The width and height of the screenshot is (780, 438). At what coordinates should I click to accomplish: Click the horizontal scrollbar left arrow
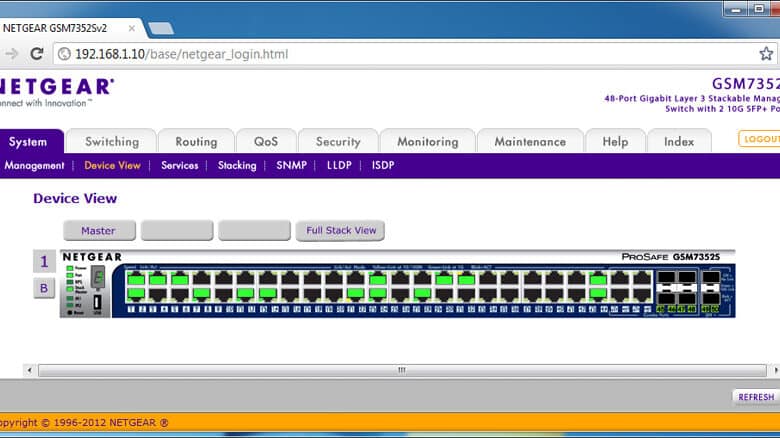coord(29,370)
